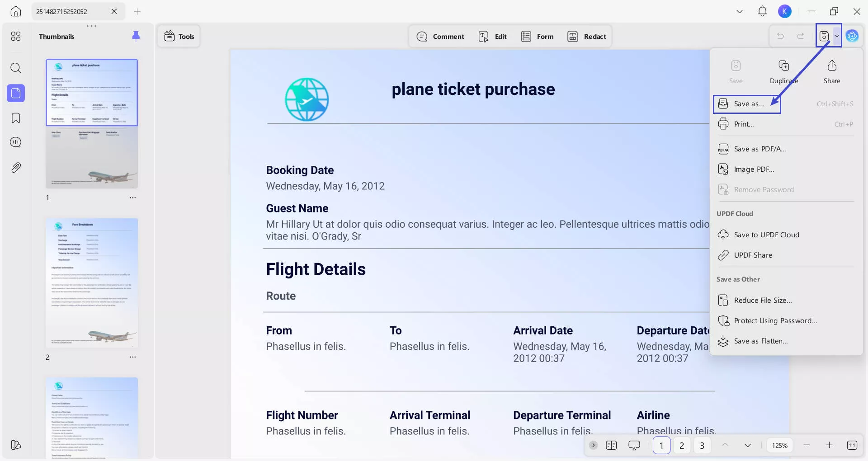Open the 125% zoom level dropdown
The width and height of the screenshot is (868, 461).
(779, 445)
